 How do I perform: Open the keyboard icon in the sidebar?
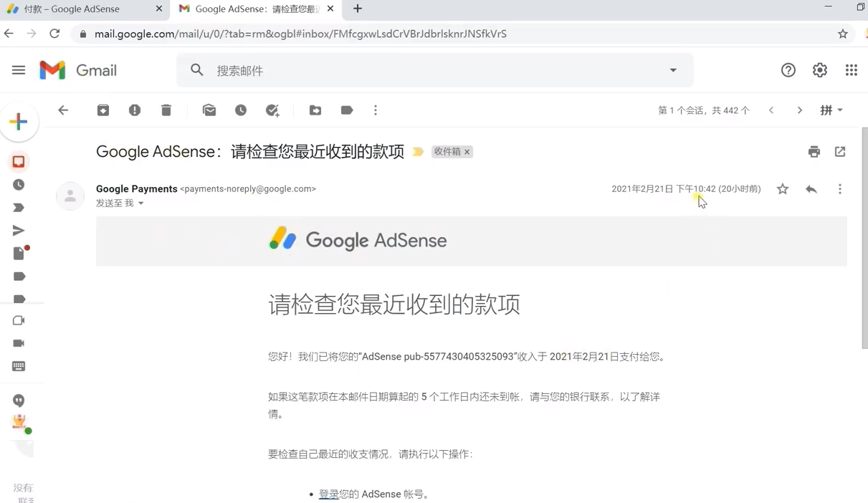tap(19, 366)
